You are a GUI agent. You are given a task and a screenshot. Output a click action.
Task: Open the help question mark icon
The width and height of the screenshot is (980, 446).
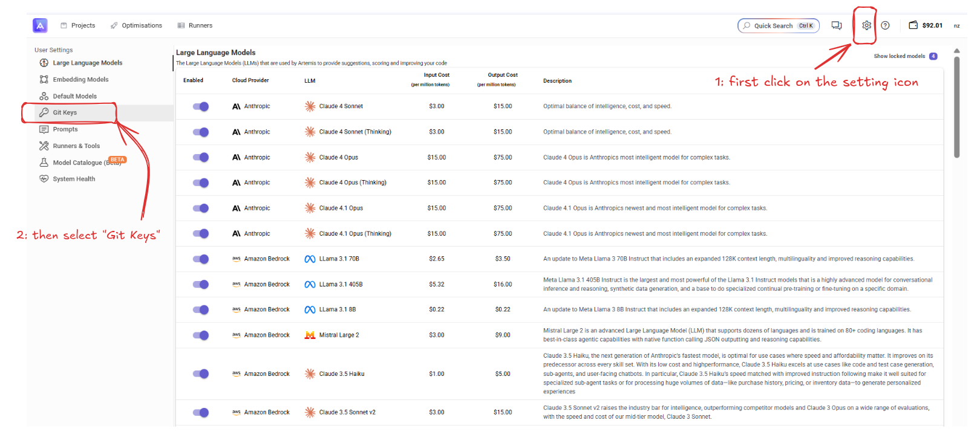[885, 25]
